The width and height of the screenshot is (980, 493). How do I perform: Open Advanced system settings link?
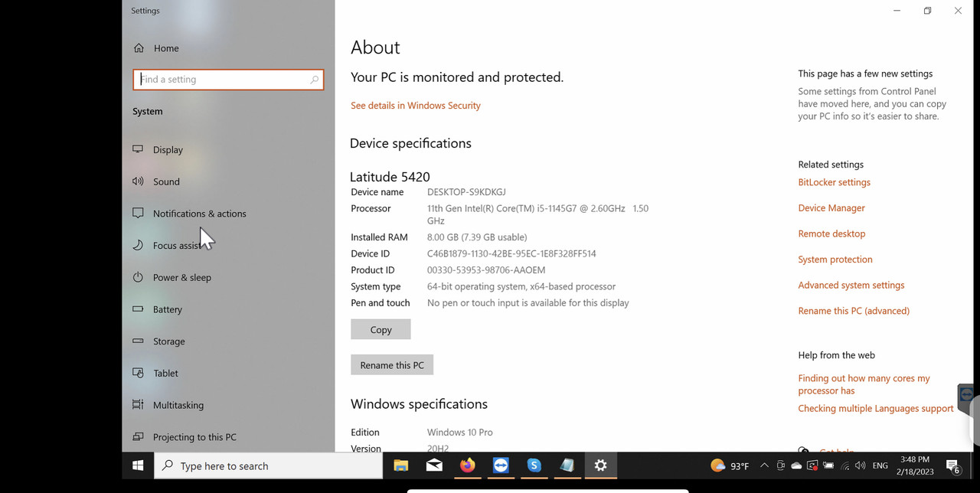pyautogui.click(x=851, y=285)
